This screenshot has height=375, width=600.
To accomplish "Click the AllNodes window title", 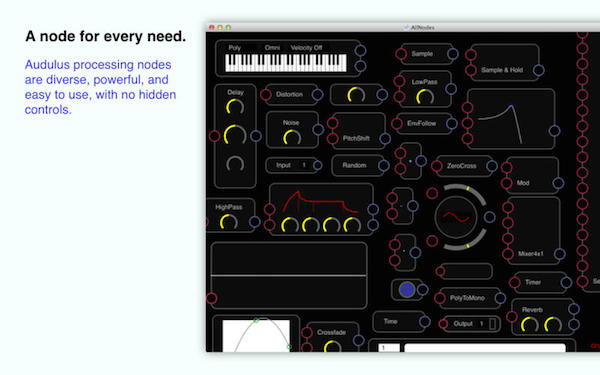I will [x=422, y=28].
